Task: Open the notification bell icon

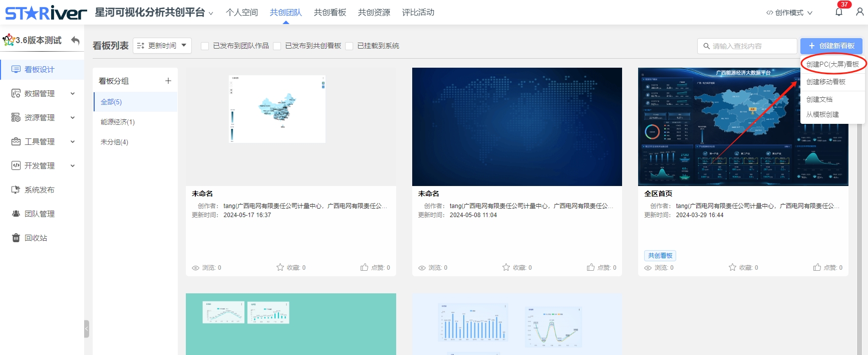Action: tap(839, 12)
